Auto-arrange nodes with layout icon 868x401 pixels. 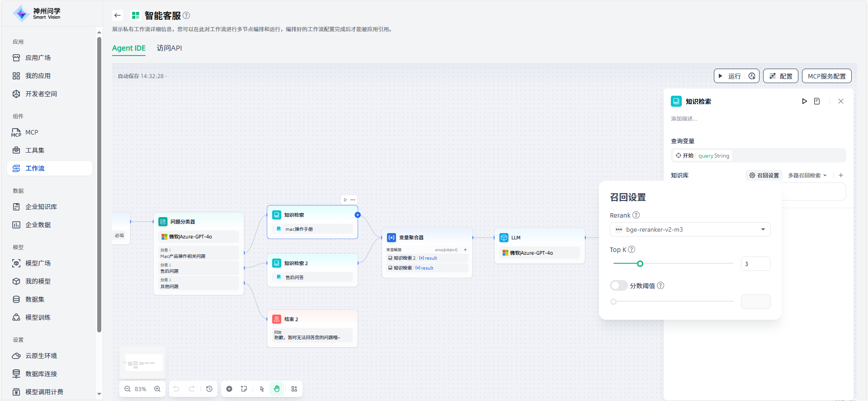[294, 389]
